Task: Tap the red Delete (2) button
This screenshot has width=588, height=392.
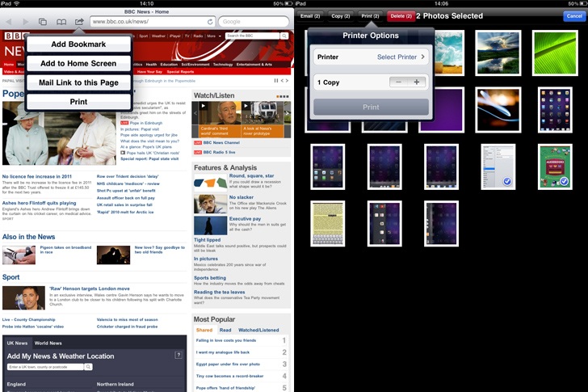Action: (x=401, y=16)
